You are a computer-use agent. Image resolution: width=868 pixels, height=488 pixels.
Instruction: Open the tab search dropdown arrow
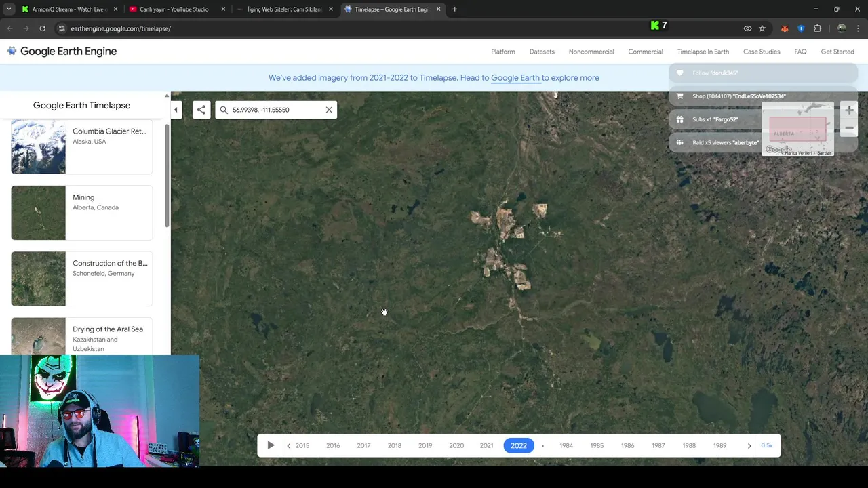pyautogui.click(x=9, y=9)
